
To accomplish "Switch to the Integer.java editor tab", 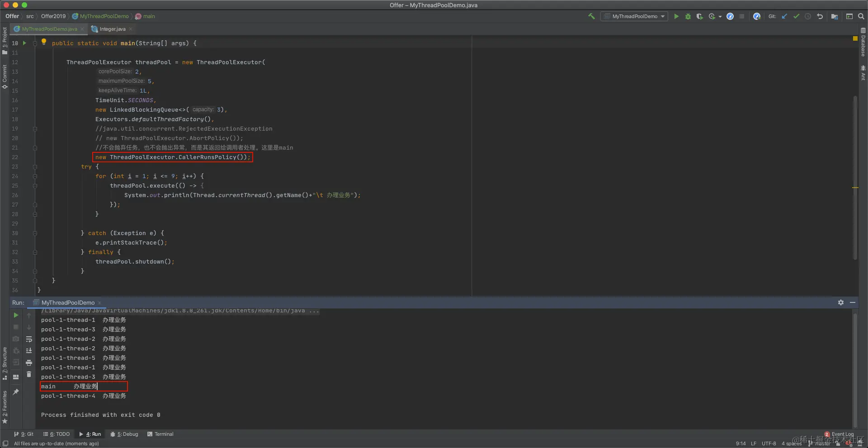I will click(x=112, y=29).
